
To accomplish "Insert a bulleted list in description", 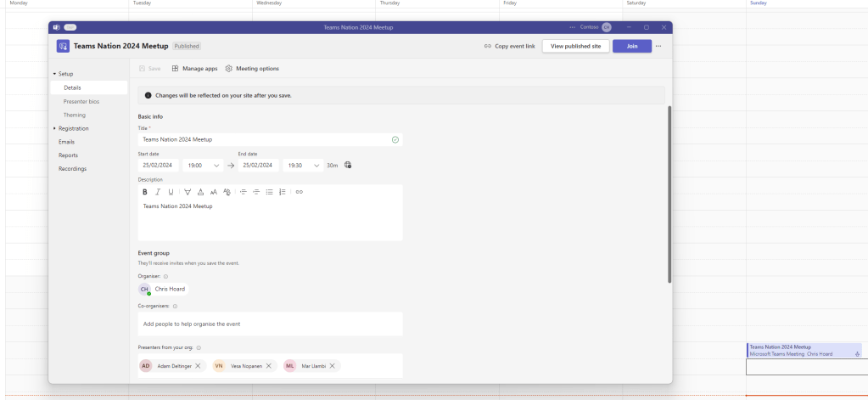I will (269, 192).
